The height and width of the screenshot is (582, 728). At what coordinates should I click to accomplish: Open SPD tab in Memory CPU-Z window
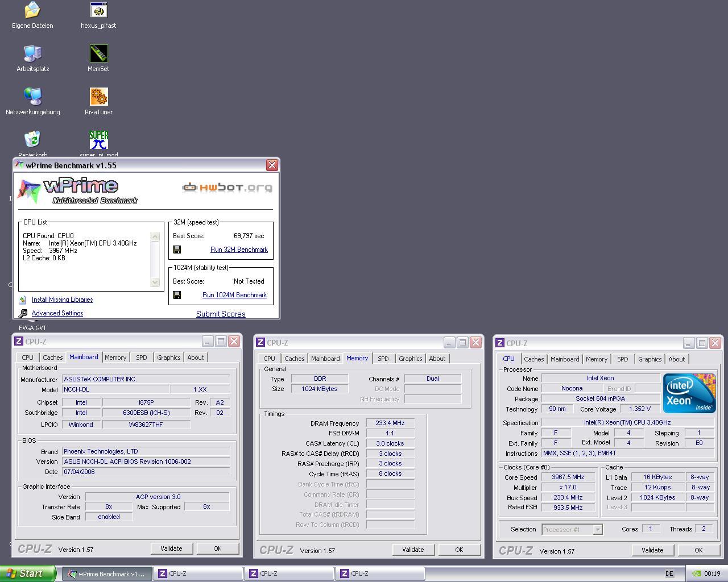(383, 359)
